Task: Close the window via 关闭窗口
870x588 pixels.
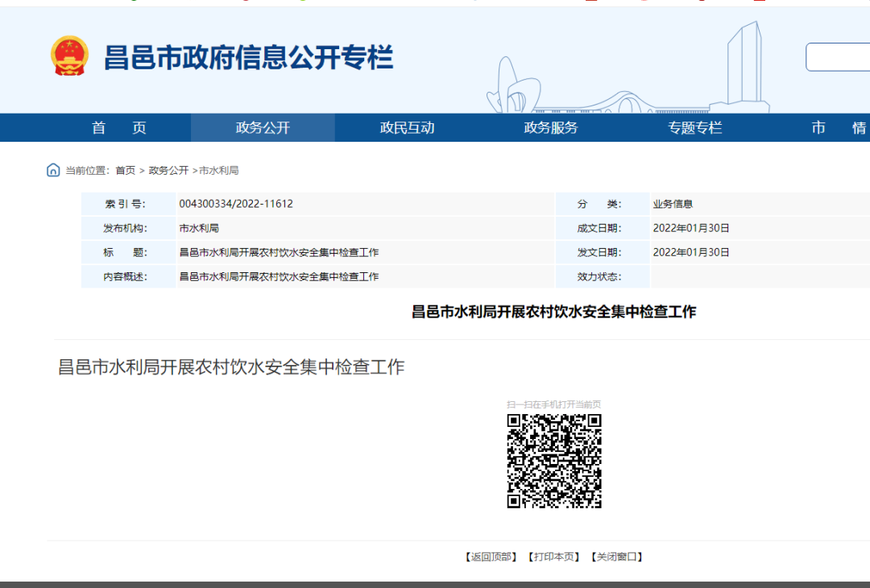Action: pos(616,557)
